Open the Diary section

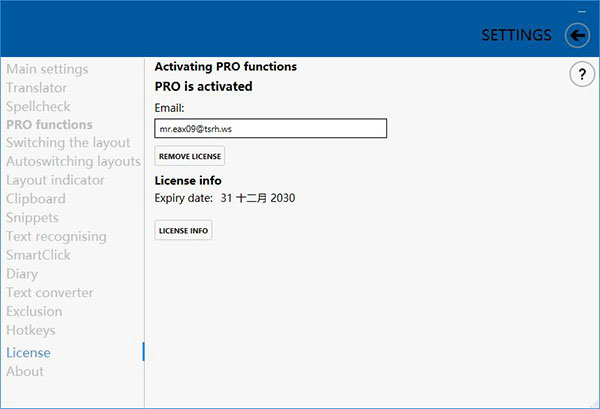coord(22,274)
